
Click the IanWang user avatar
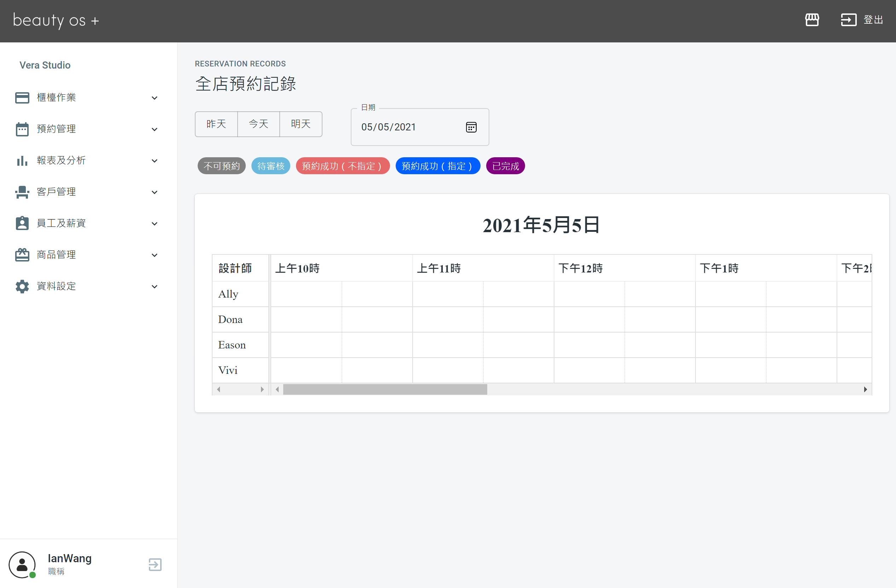(x=22, y=564)
